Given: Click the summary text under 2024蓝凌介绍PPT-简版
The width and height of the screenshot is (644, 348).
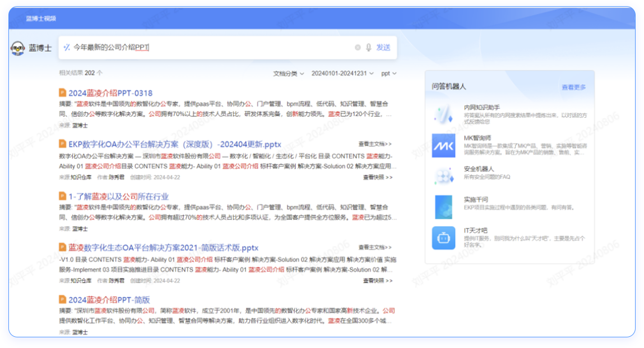Looking at the screenshot, I should point(227,315).
